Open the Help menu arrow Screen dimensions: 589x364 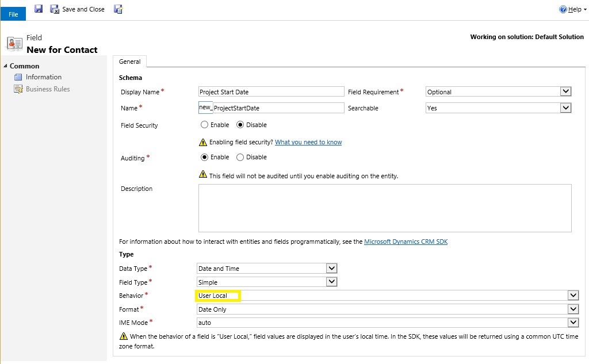(x=585, y=10)
